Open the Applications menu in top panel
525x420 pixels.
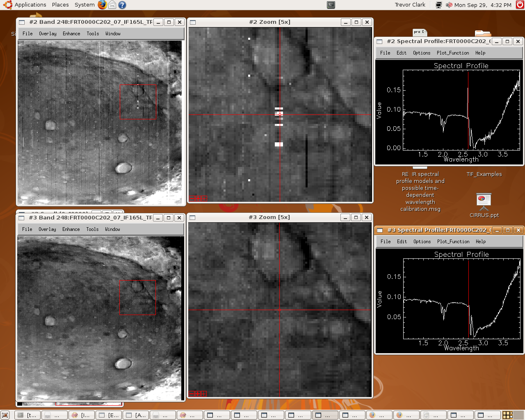pyautogui.click(x=30, y=5)
